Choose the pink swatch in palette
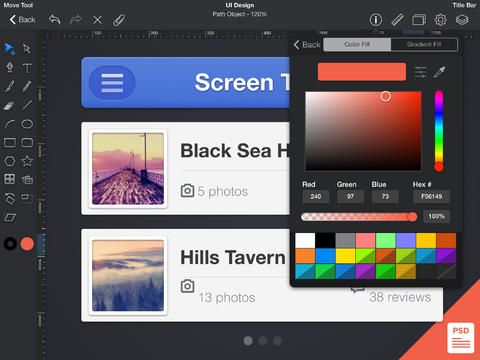Screen dimensions: 480x360 pos(366,240)
